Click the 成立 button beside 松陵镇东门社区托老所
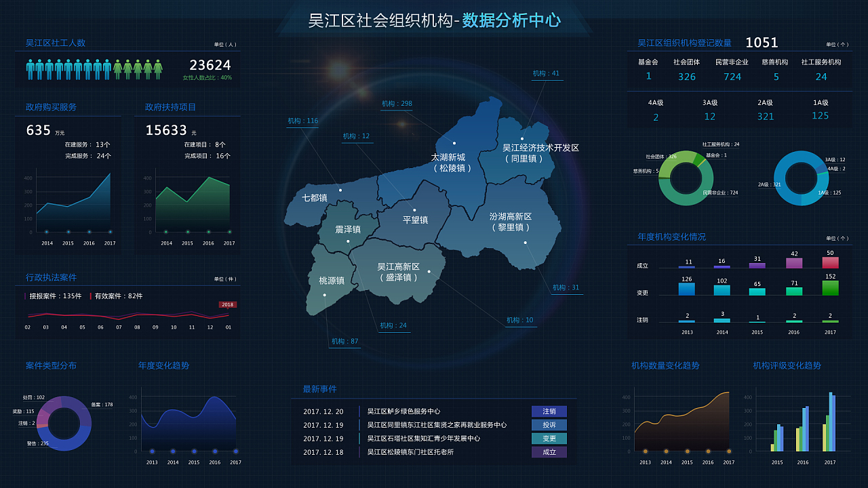Viewport: 868px width, 488px height. (x=549, y=451)
